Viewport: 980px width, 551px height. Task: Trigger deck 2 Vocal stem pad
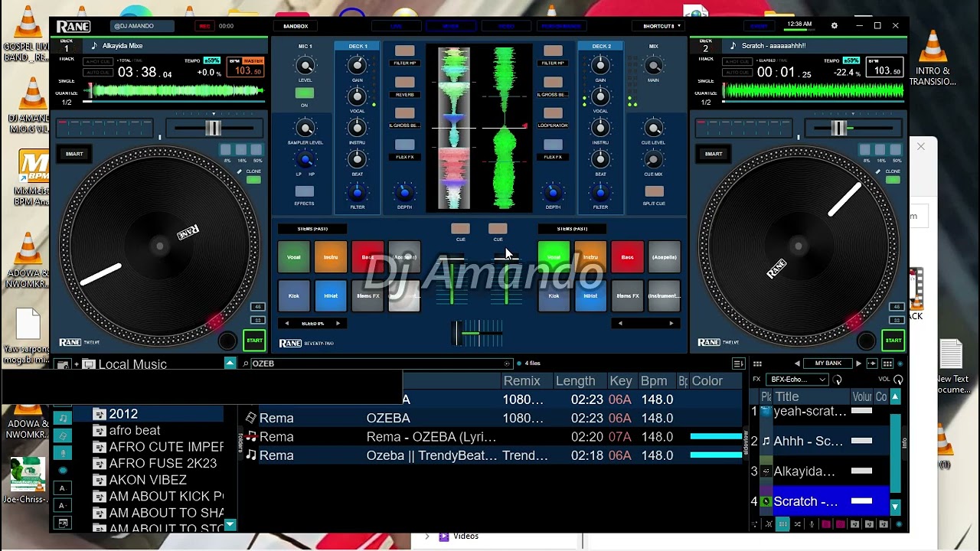coord(554,257)
